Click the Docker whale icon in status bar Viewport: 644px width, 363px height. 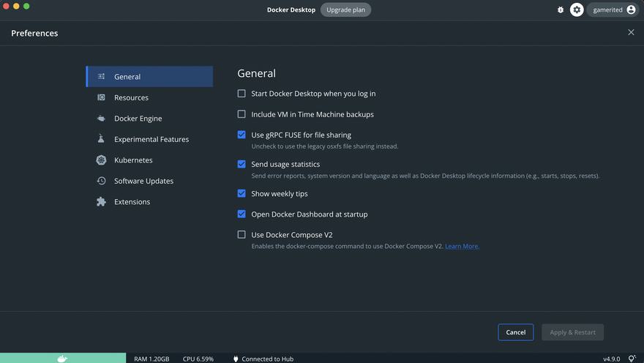63,359
